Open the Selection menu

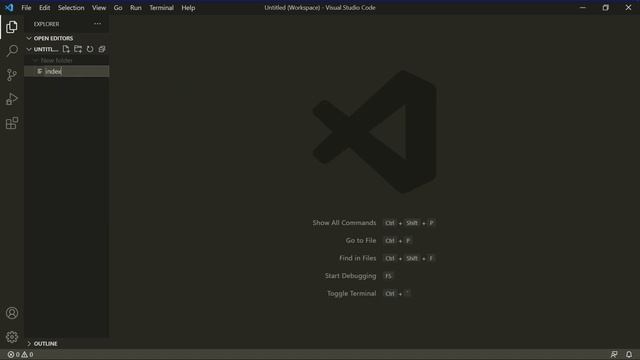coord(71,8)
